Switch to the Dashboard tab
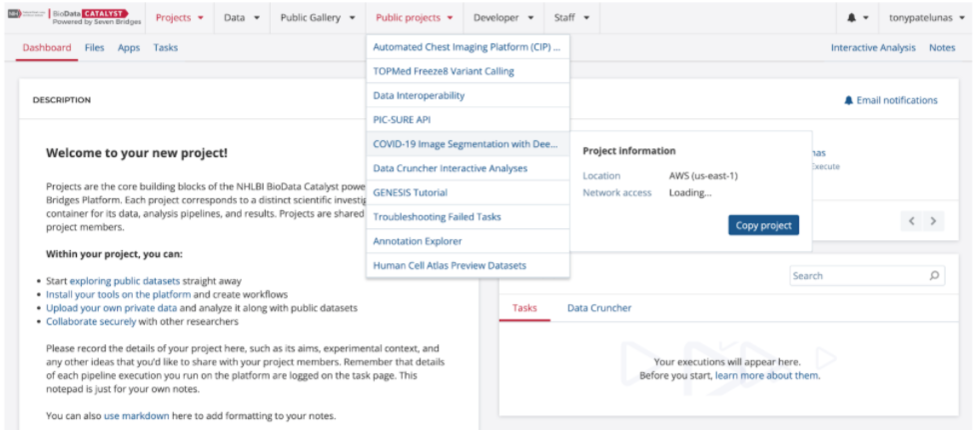This screenshot has width=980, height=430. point(47,48)
